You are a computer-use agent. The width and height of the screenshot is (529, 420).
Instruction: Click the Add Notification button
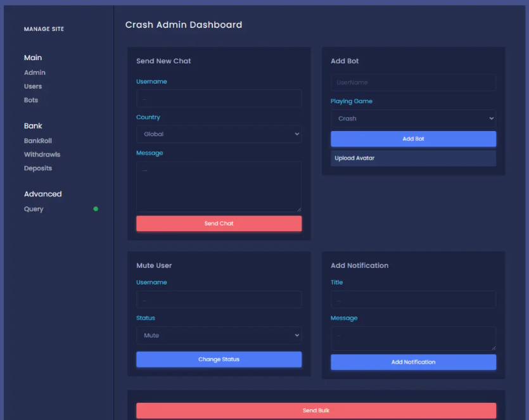[413, 362]
